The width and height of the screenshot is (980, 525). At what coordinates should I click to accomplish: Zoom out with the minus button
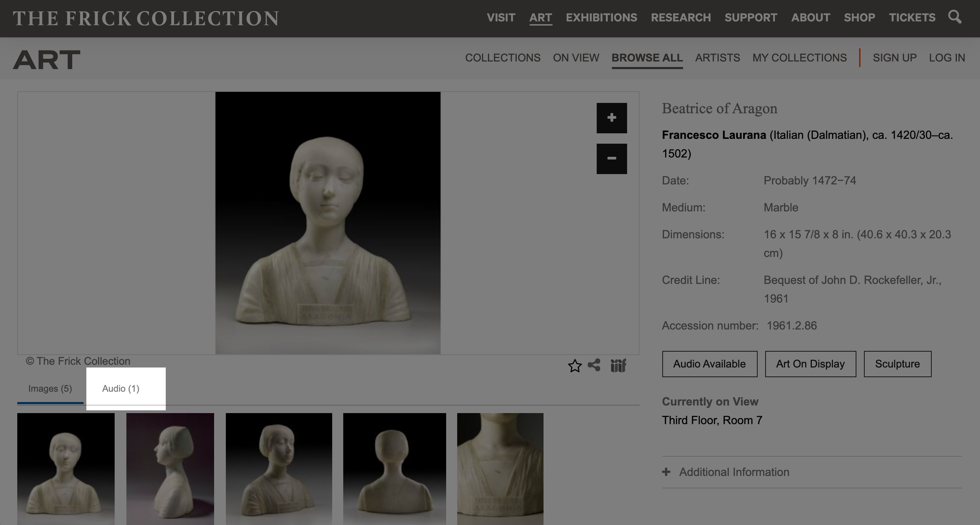611,159
